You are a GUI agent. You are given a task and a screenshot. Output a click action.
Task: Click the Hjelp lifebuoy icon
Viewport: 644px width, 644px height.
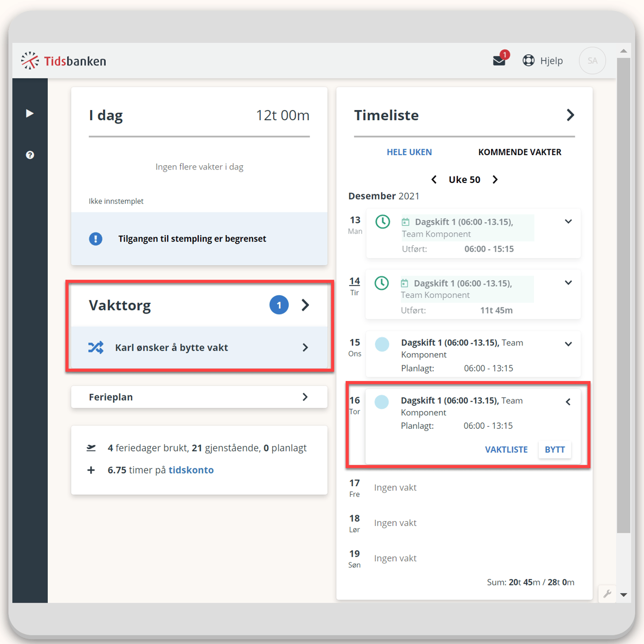click(x=529, y=61)
